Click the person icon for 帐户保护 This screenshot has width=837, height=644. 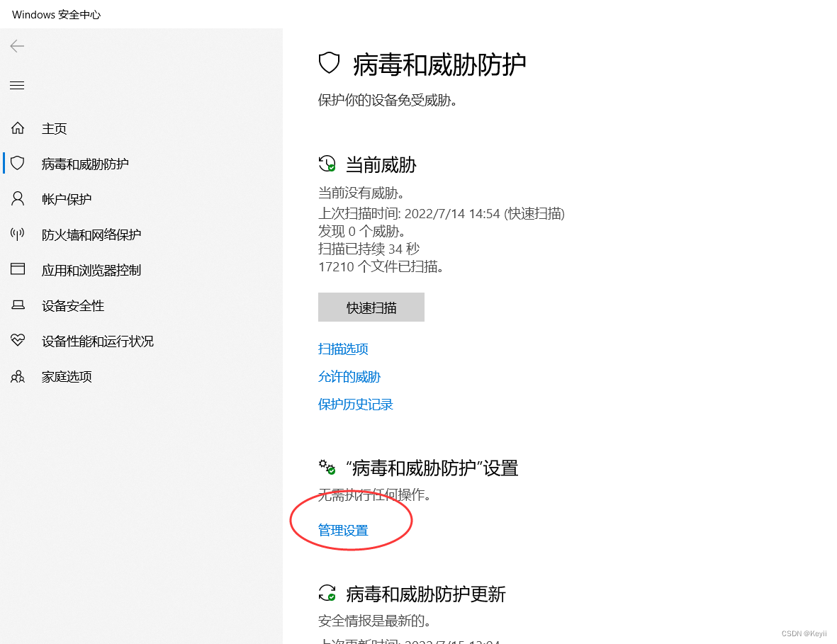click(x=18, y=198)
